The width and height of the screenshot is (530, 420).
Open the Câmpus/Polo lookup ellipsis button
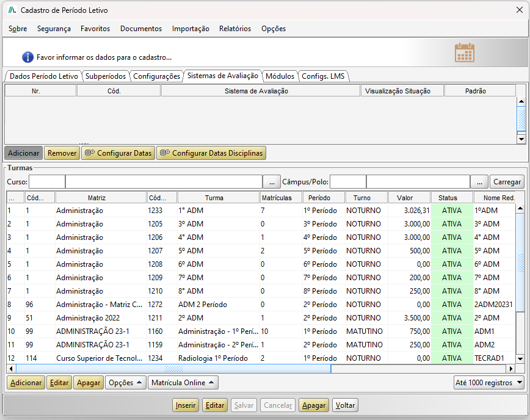[479, 182]
